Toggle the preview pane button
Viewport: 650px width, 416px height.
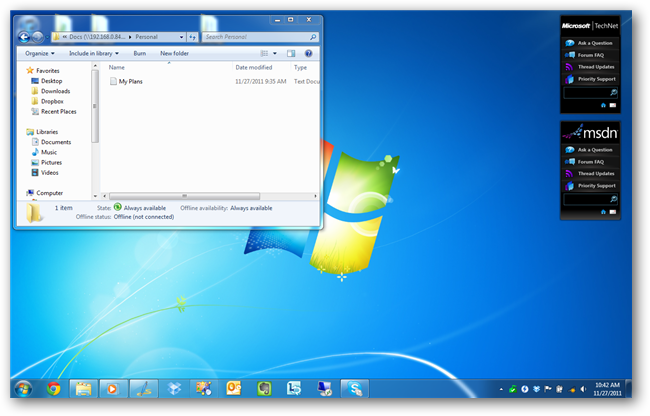pos(291,53)
